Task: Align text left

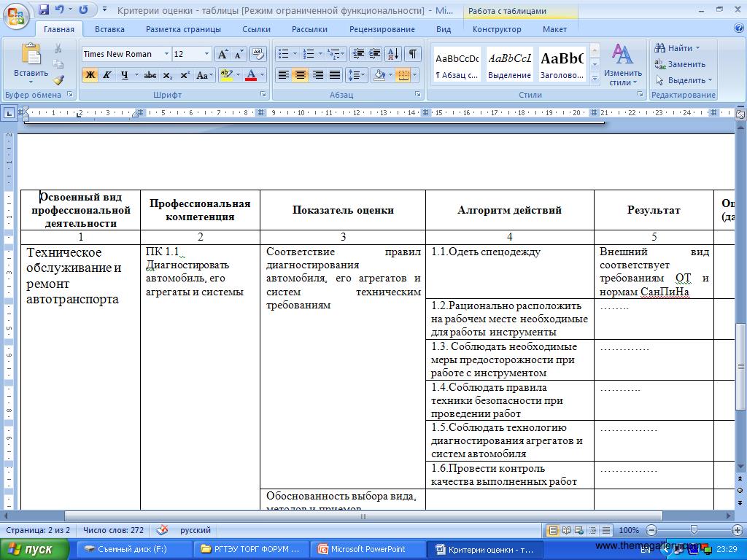Action: pyautogui.click(x=284, y=75)
